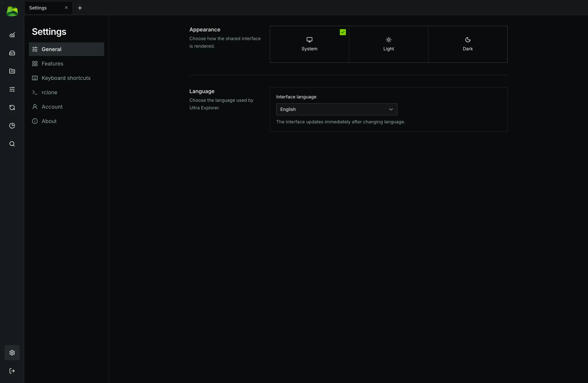Open the pie chart sidebar icon
The image size is (588, 383).
click(12, 126)
